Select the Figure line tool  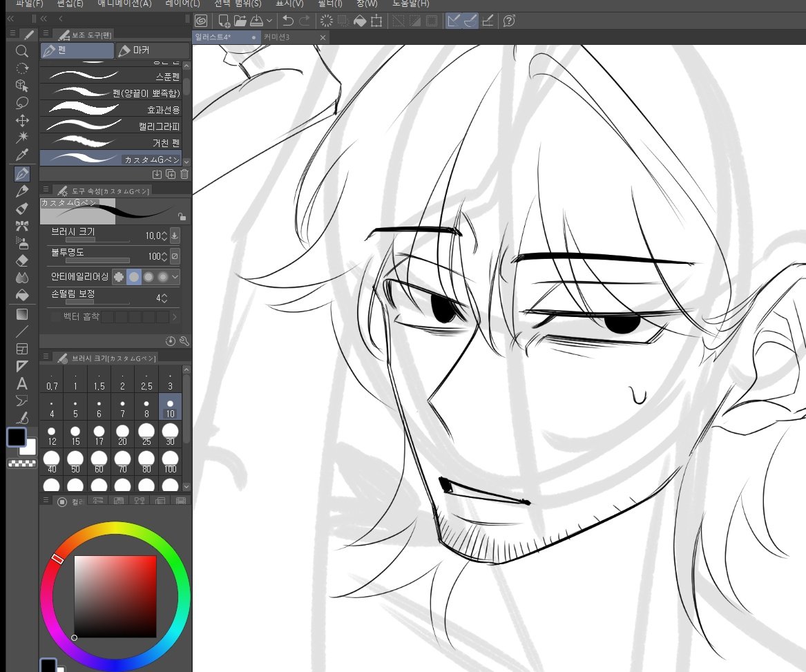(21, 332)
